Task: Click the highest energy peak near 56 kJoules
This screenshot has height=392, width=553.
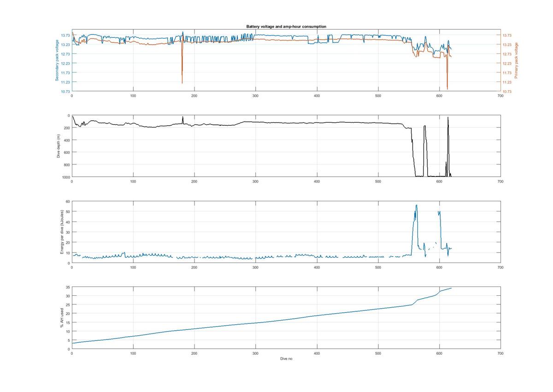Action: click(x=417, y=205)
